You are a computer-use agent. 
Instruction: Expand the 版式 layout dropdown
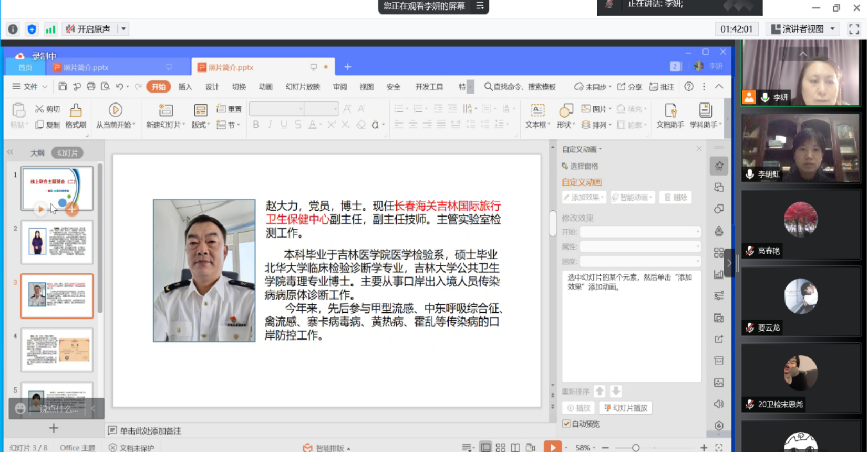coord(201,125)
